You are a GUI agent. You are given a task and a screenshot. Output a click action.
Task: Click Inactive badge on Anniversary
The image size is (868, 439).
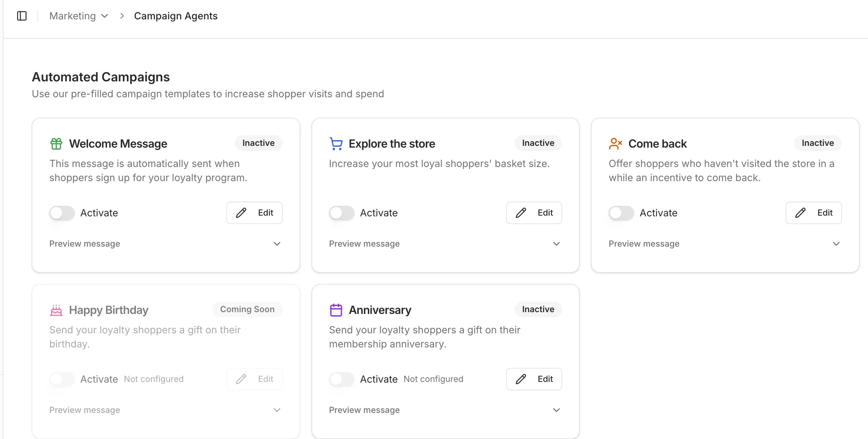coord(538,309)
